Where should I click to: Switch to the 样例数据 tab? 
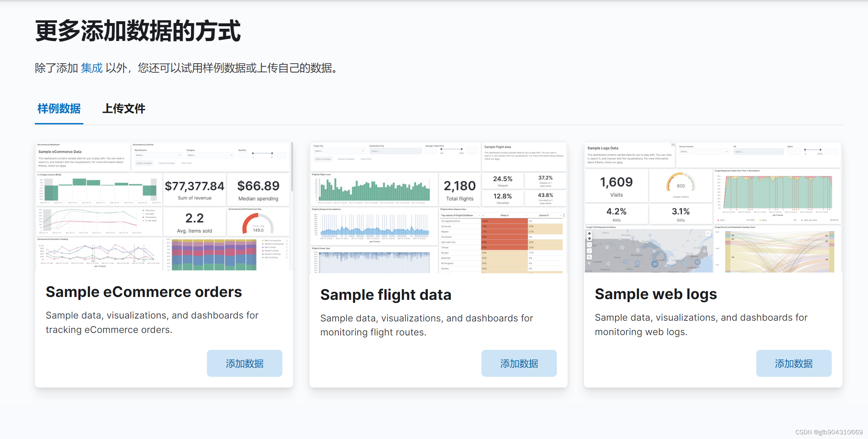(59, 109)
